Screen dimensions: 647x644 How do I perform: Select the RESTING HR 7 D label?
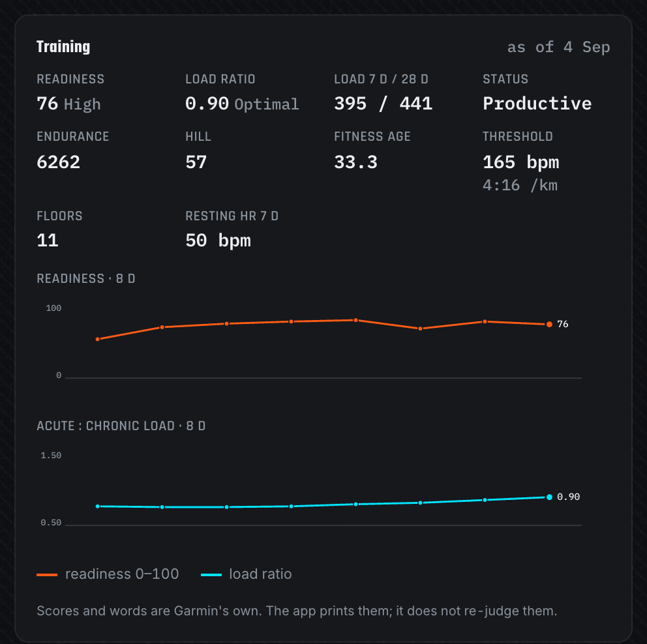[x=232, y=216]
